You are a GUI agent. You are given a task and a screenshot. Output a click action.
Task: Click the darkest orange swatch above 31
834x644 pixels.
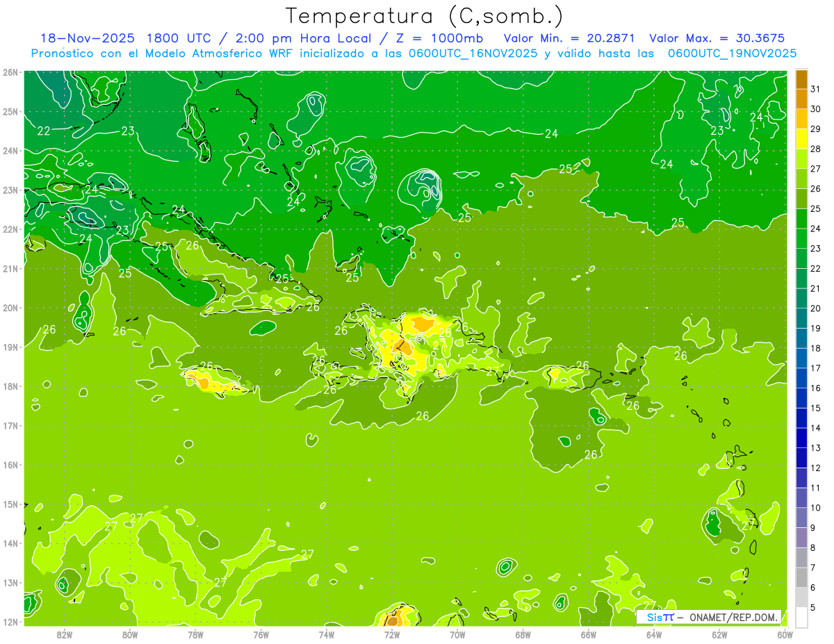[802, 79]
